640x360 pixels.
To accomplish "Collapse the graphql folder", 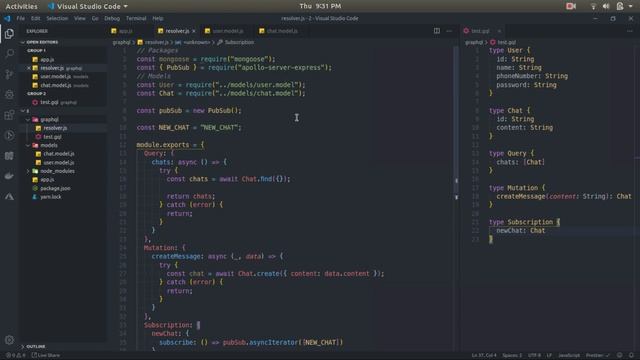I will click(28, 120).
